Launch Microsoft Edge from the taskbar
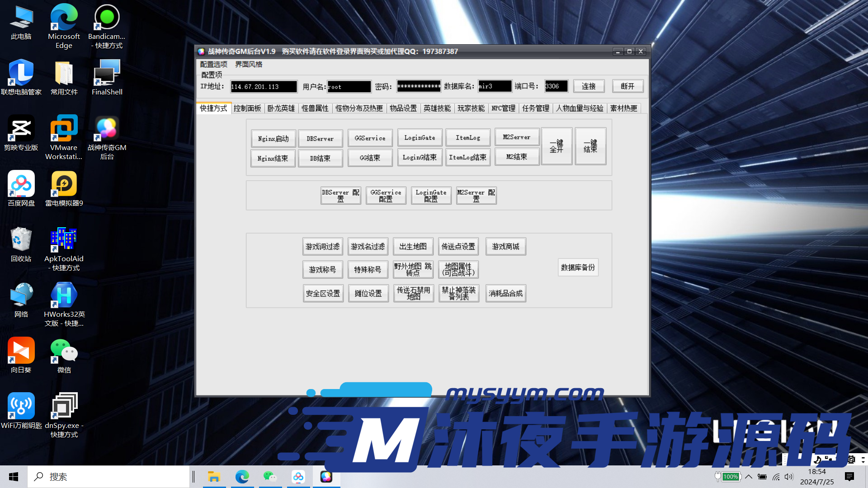 click(x=243, y=476)
